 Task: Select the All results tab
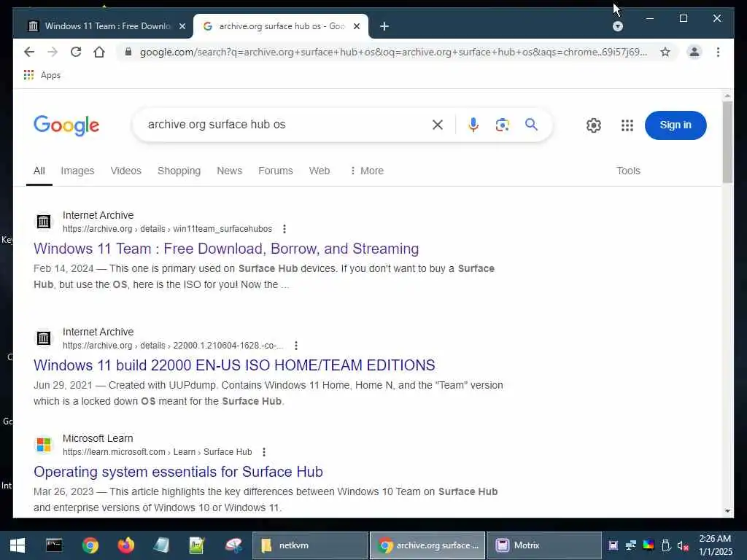click(39, 171)
